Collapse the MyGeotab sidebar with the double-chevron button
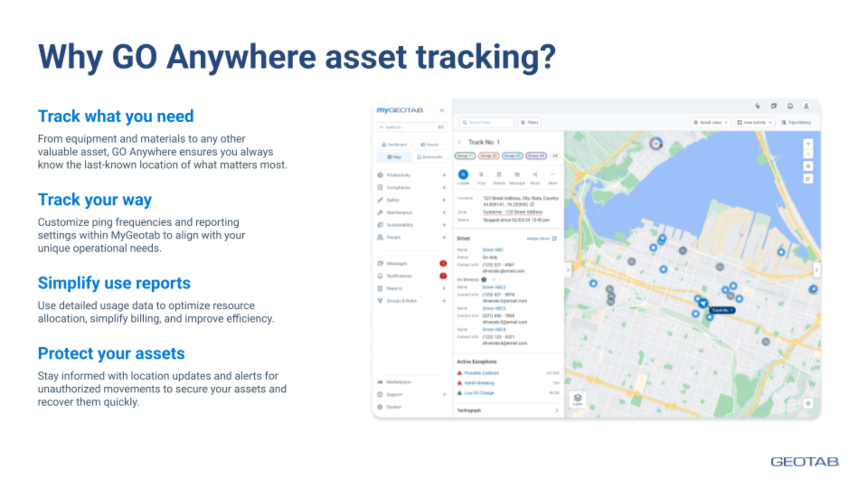This screenshot has height=488, width=868. [x=442, y=110]
